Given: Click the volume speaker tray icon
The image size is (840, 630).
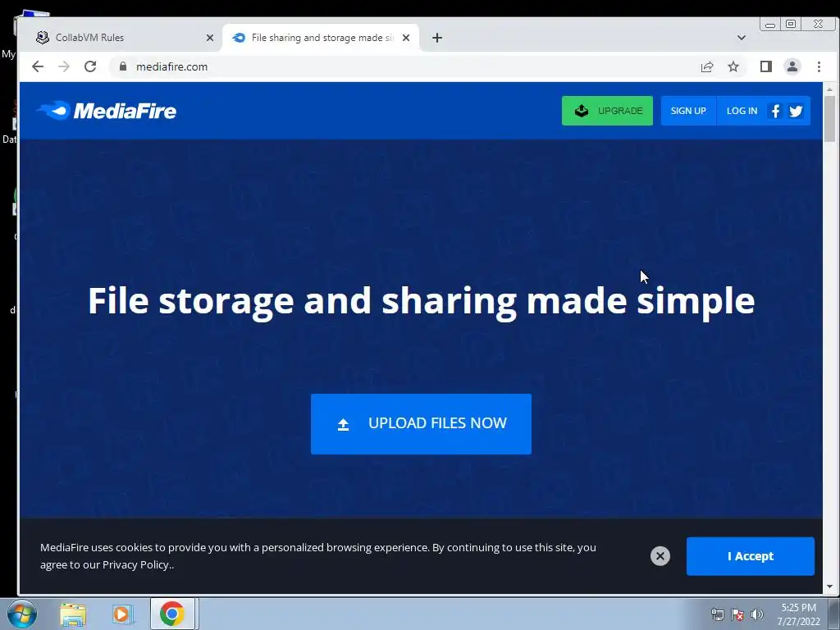Looking at the screenshot, I should tap(757, 614).
